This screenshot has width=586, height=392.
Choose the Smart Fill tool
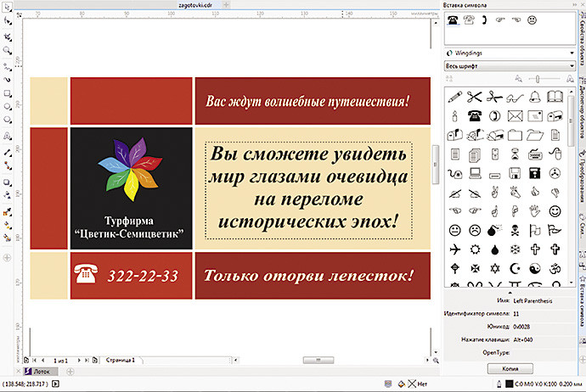[x=7, y=238]
